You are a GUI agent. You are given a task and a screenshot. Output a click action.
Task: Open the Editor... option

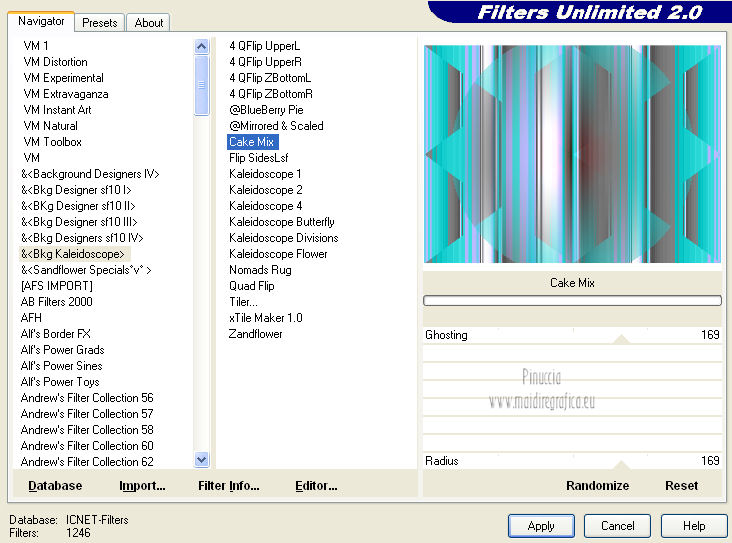point(316,486)
